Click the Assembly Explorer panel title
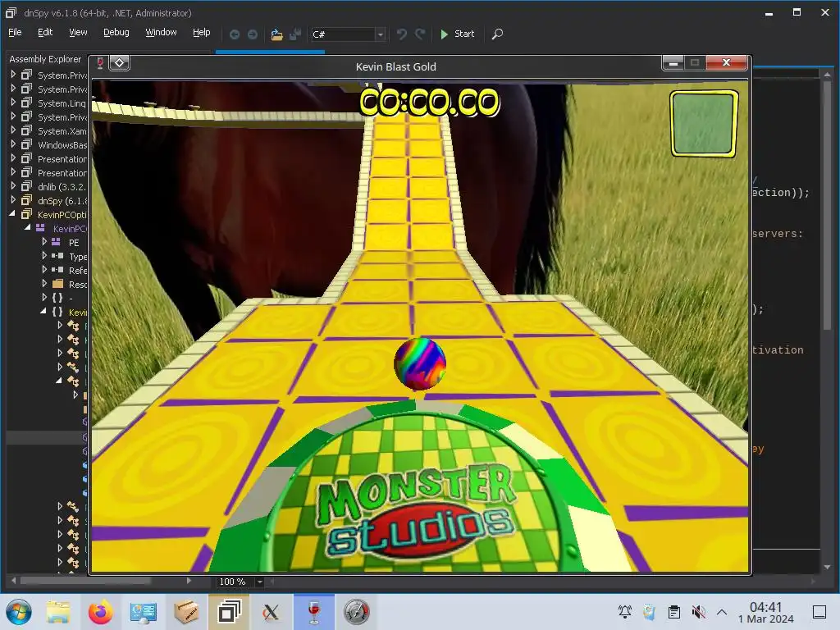This screenshot has height=630, width=840. (x=45, y=59)
